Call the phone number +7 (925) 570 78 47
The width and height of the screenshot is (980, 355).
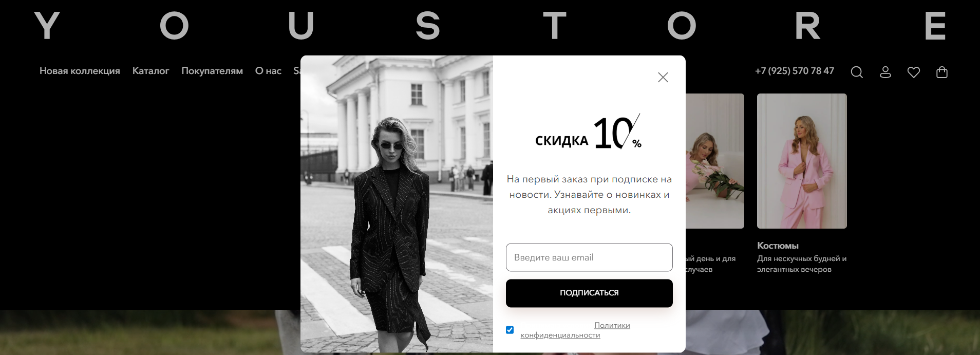click(795, 71)
